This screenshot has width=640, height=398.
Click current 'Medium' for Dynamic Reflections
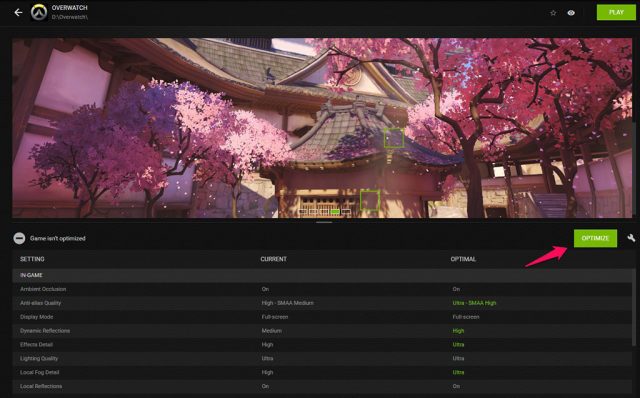(271, 331)
